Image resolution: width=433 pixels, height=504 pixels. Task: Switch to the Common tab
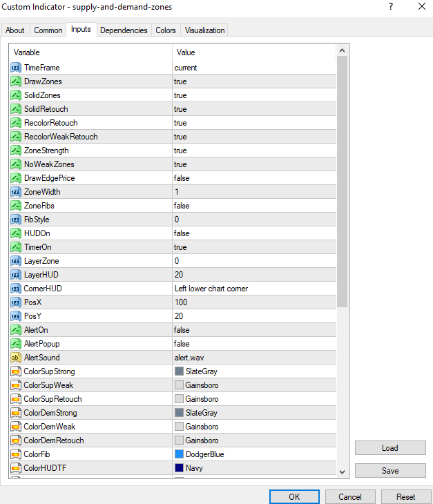tap(48, 30)
